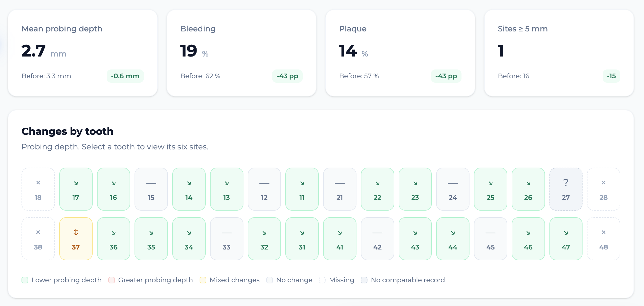Open tooth 24 tile

pyautogui.click(x=453, y=189)
